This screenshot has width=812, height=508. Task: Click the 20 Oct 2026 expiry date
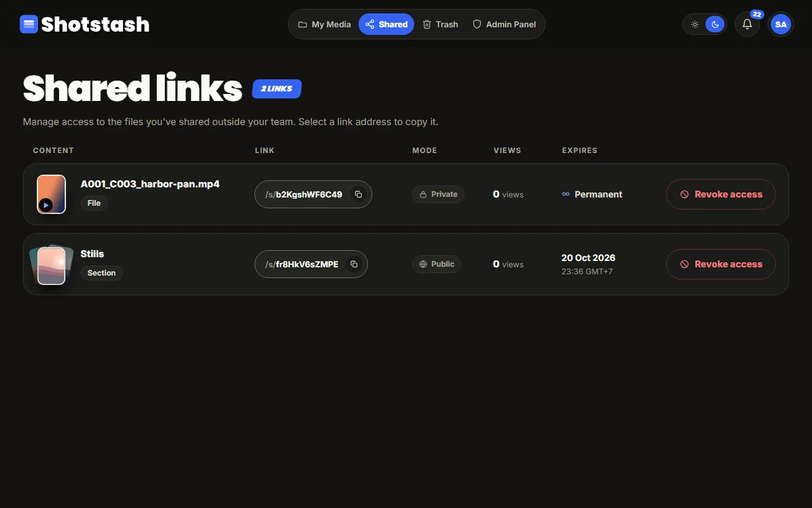click(588, 258)
